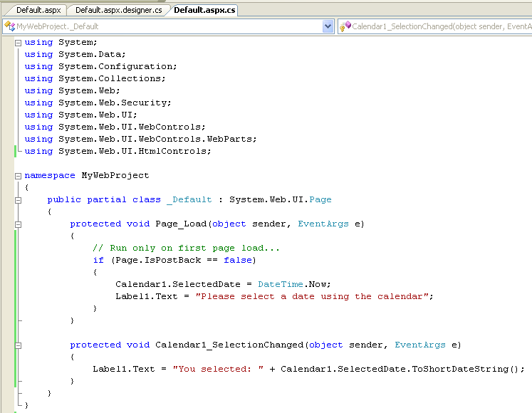This screenshot has width=532, height=413.
Task: Place cursor in the green "Run only on first page load" comment
Action: pyautogui.click(x=187, y=248)
